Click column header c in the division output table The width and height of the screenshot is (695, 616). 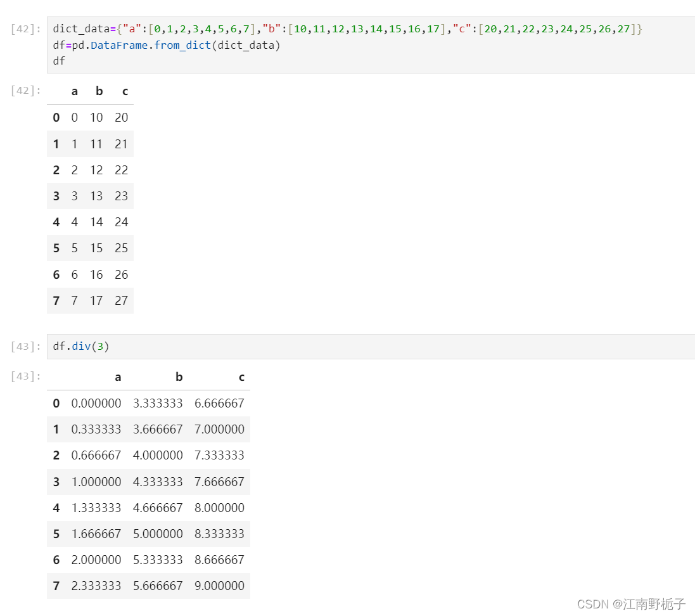241,376
